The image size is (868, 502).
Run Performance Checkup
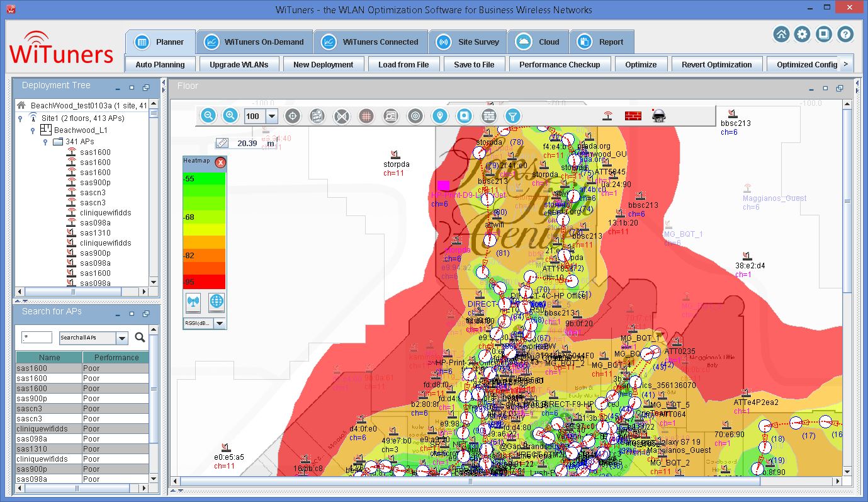[x=560, y=64]
